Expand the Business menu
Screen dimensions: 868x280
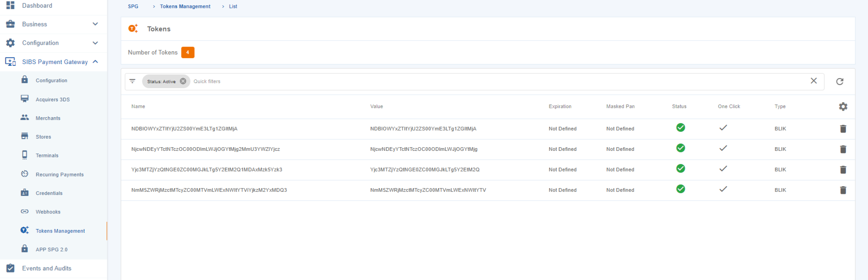[x=95, y=24]
